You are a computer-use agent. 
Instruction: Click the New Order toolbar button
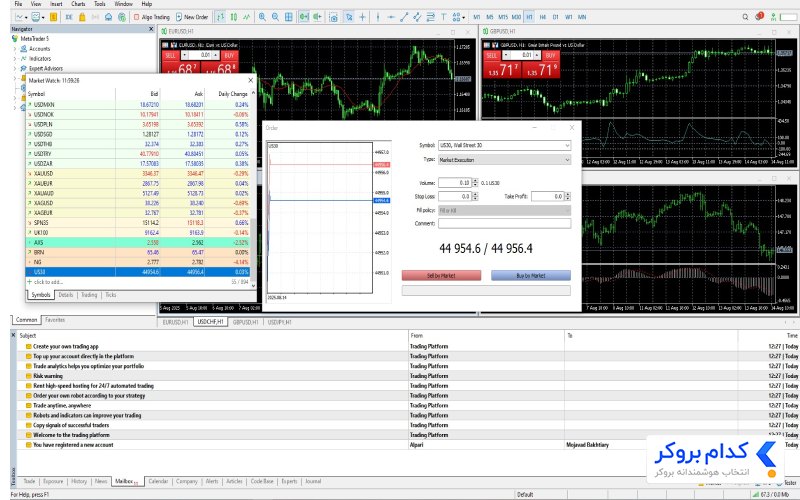pyautogui.click(x=192, y=17)
